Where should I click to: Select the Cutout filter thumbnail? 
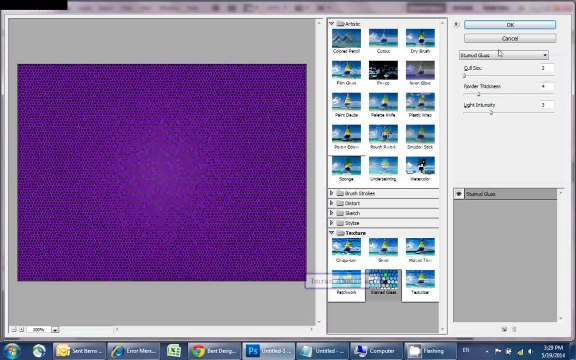pyautogui.click(x=383, y=38)
